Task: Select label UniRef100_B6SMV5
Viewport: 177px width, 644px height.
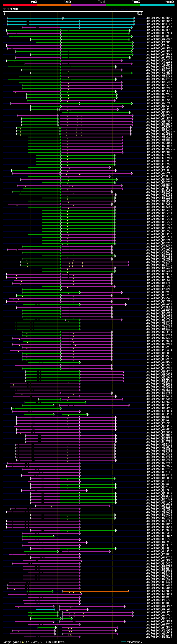Action: [x=159, y=125]
